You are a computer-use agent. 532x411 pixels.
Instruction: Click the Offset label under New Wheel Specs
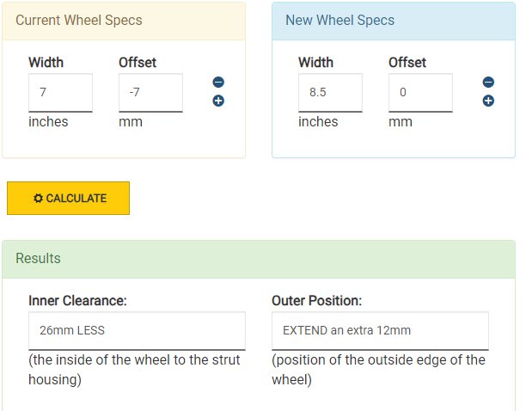[407, 63]
